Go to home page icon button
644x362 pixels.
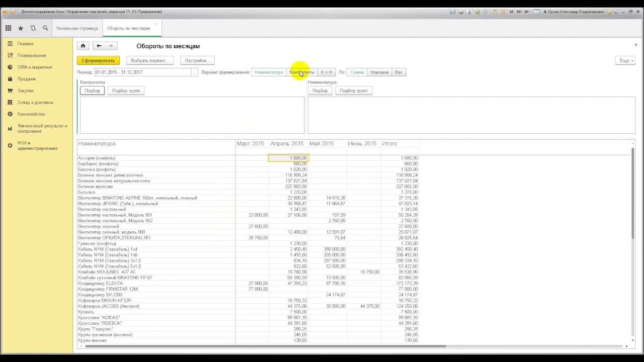83,46
